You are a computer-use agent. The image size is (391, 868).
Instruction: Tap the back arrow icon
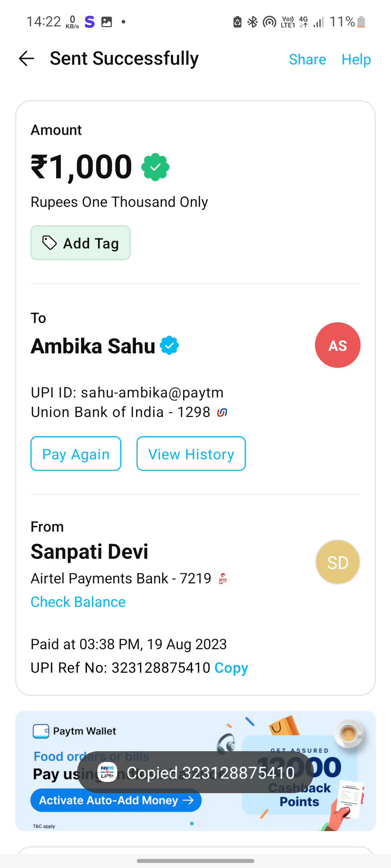click(26, 59)
